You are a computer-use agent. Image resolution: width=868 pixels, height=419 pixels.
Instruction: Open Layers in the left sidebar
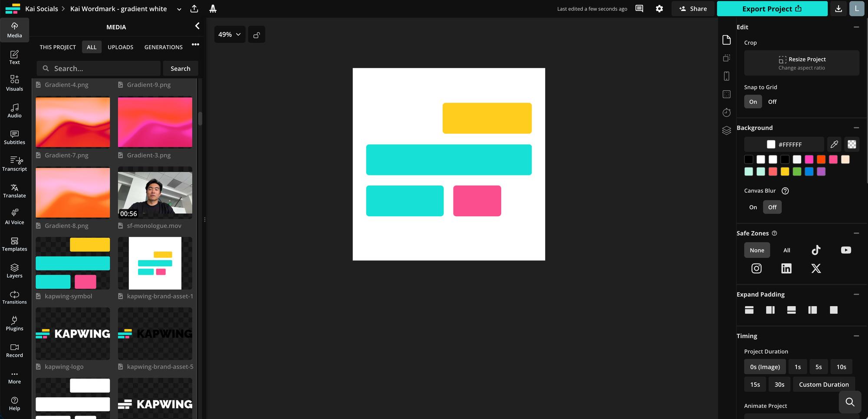coord(14,271)
